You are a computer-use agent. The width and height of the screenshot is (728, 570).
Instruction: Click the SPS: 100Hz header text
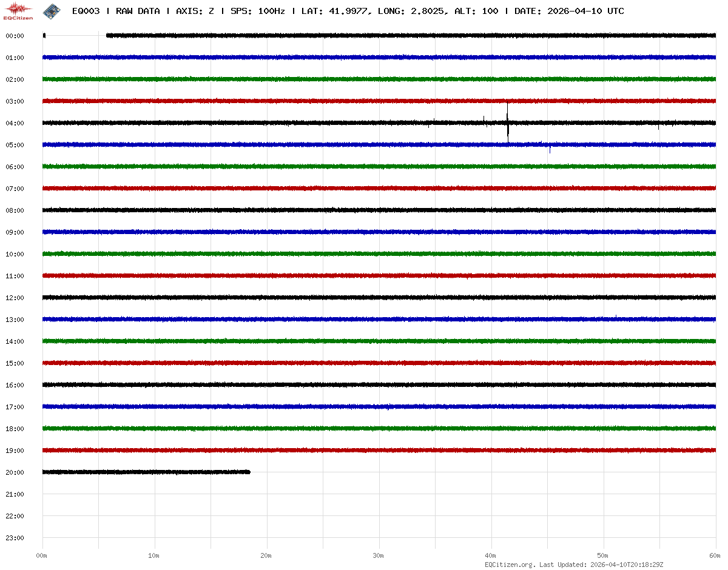point(258,12)
